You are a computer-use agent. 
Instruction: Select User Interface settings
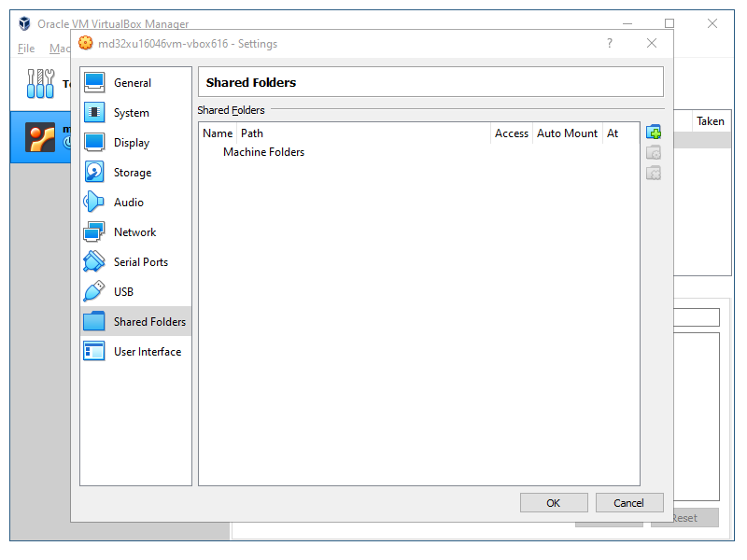[147, 352]
